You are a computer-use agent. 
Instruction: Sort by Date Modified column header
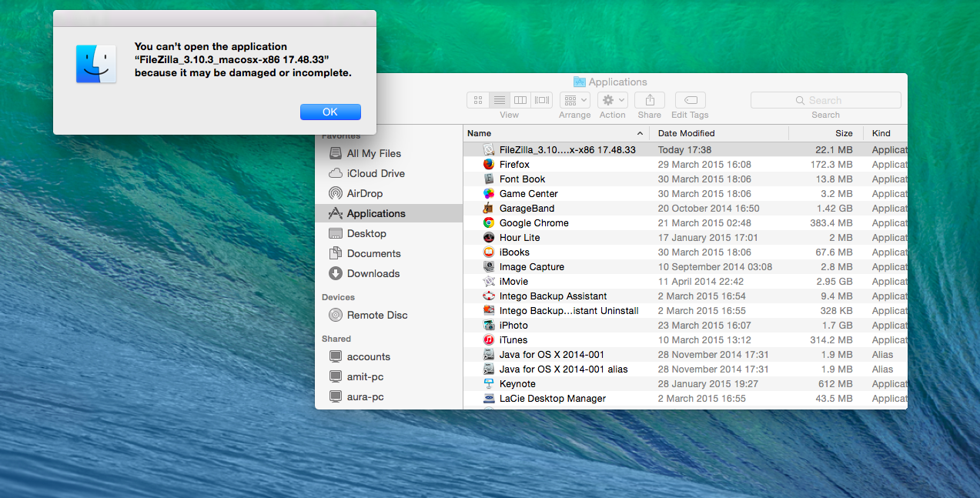pyautogui.click(x=686, y=133)
